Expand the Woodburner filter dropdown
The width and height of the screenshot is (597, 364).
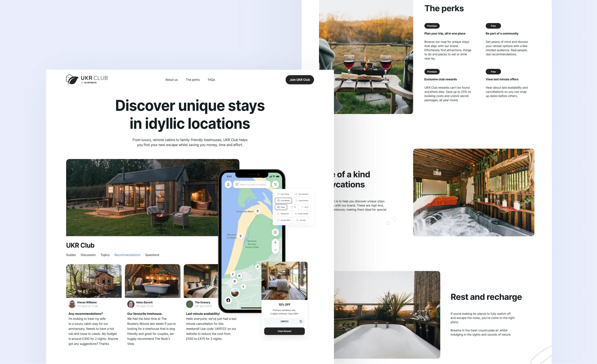click(x=283, y=213)
